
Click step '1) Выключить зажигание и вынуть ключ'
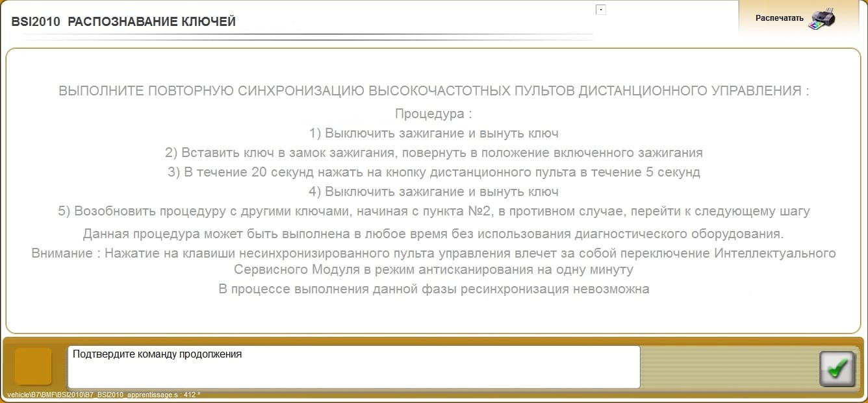click(x=434, y=134)
